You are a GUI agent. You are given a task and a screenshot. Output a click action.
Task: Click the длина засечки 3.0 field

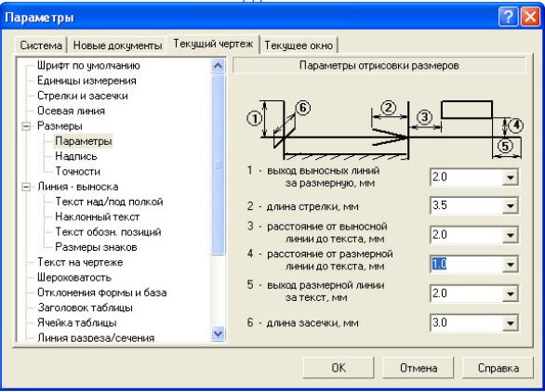tap(466, 323)
